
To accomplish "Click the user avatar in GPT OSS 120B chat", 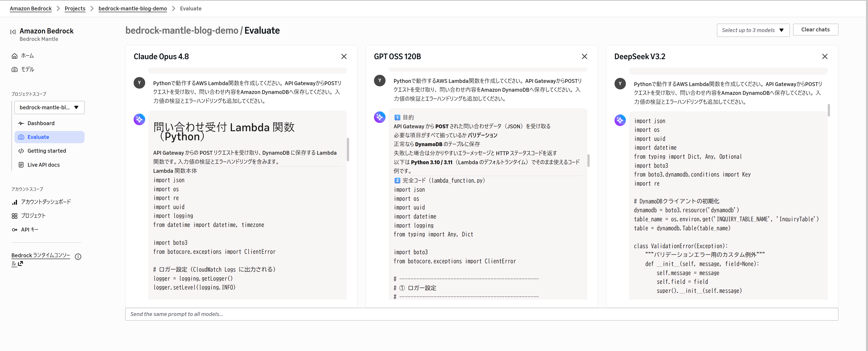I will point(380,80).
